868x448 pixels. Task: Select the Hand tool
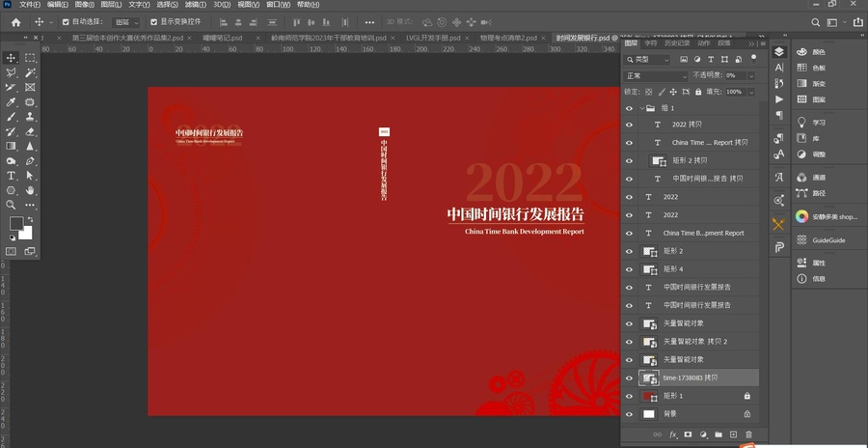tap(30, 190)
